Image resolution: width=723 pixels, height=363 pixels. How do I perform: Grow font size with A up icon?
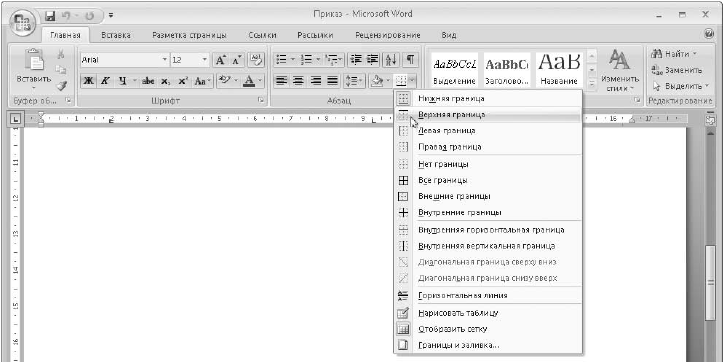point(221,60)
